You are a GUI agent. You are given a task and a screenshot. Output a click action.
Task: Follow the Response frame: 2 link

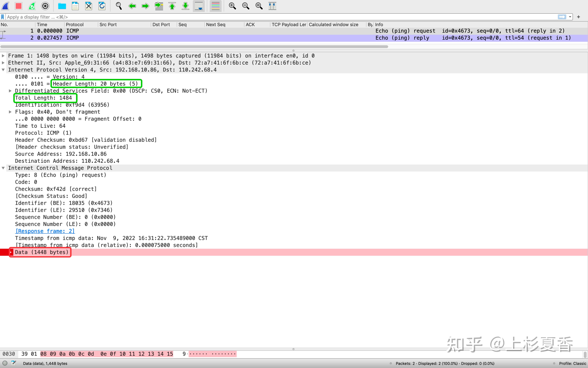point(45,231)
